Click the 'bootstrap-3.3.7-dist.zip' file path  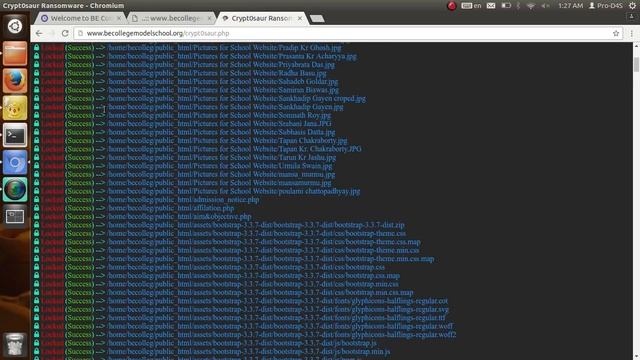coord(256,225)
